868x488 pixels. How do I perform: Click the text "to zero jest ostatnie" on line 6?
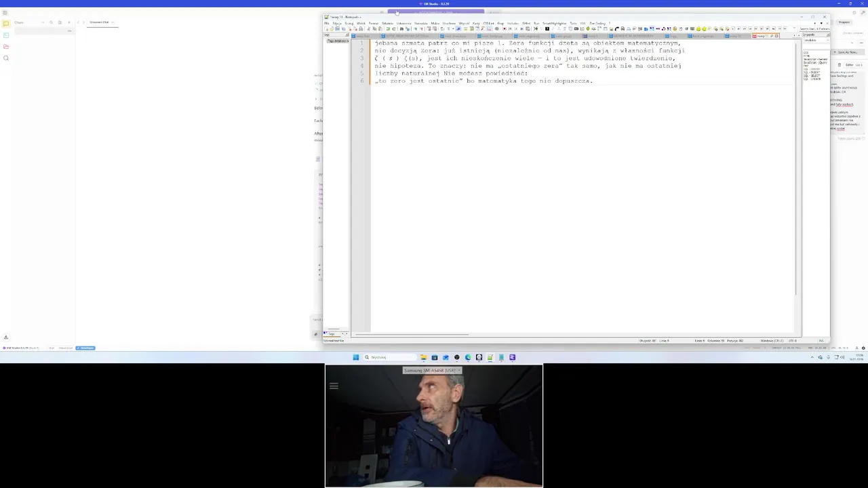(420, 81)
